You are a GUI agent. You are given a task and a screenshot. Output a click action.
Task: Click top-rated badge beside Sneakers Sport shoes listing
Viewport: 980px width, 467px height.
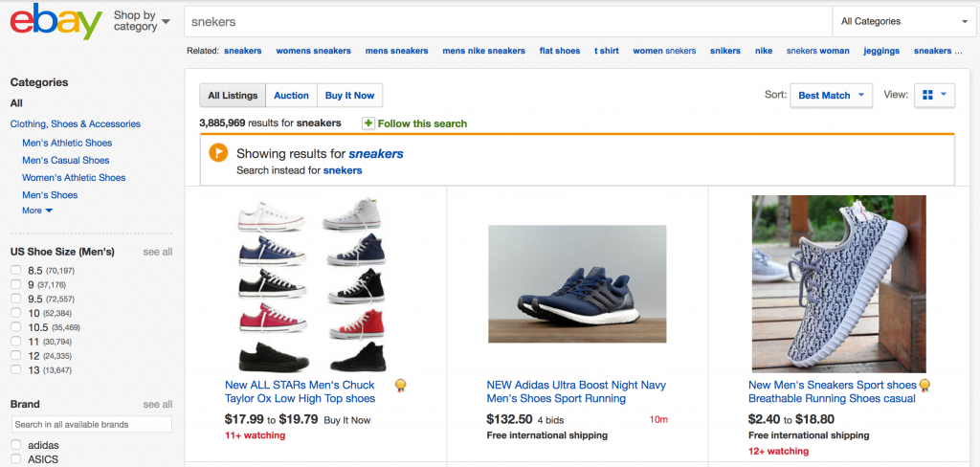[x=924, y=386]
